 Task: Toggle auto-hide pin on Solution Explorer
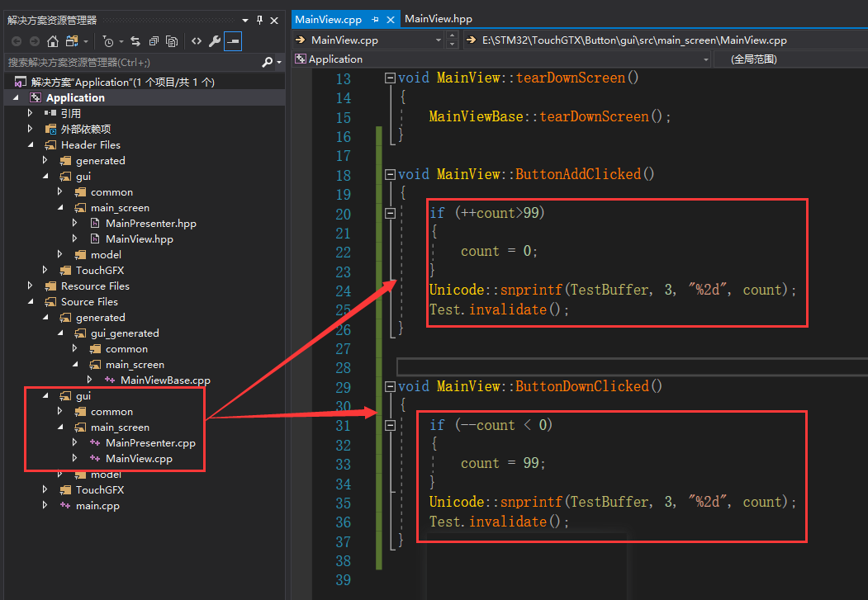tap(259, 21)
